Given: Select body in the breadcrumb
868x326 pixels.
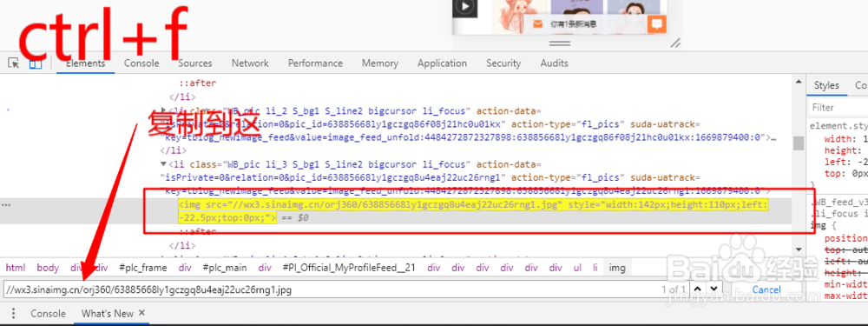Looking at the screenshot, I should click(x=48, y=268).
